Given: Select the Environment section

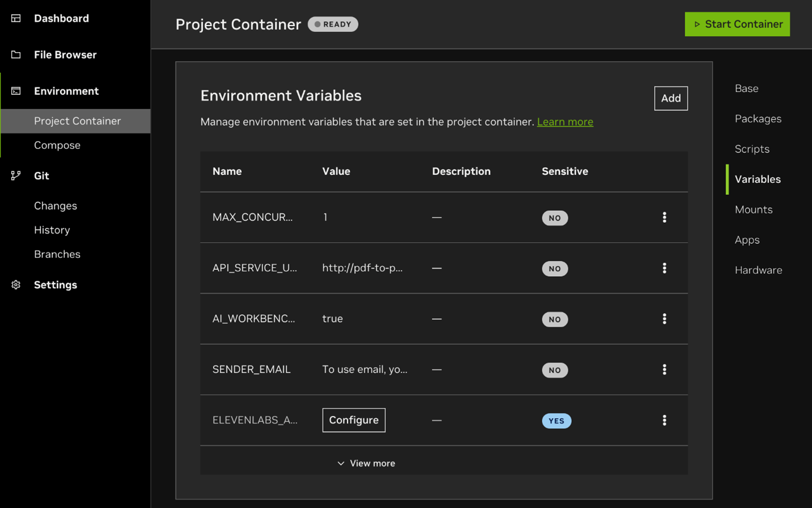Looking at the screenshot, I should (66, 91).
